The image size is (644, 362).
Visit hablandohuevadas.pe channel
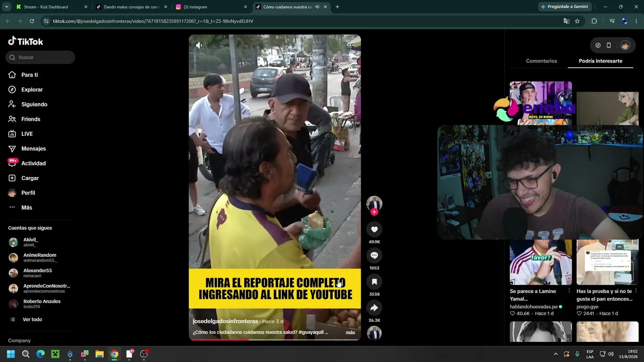pos(533,307)
